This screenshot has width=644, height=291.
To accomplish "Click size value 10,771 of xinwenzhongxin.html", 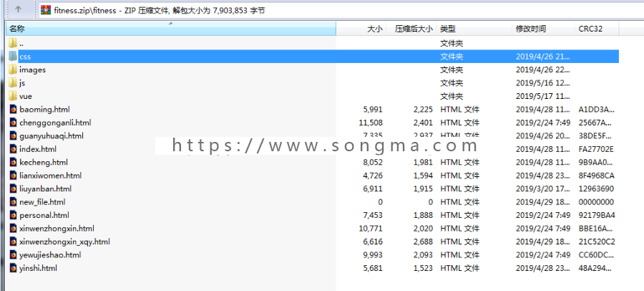I will (x=371, y=229).
